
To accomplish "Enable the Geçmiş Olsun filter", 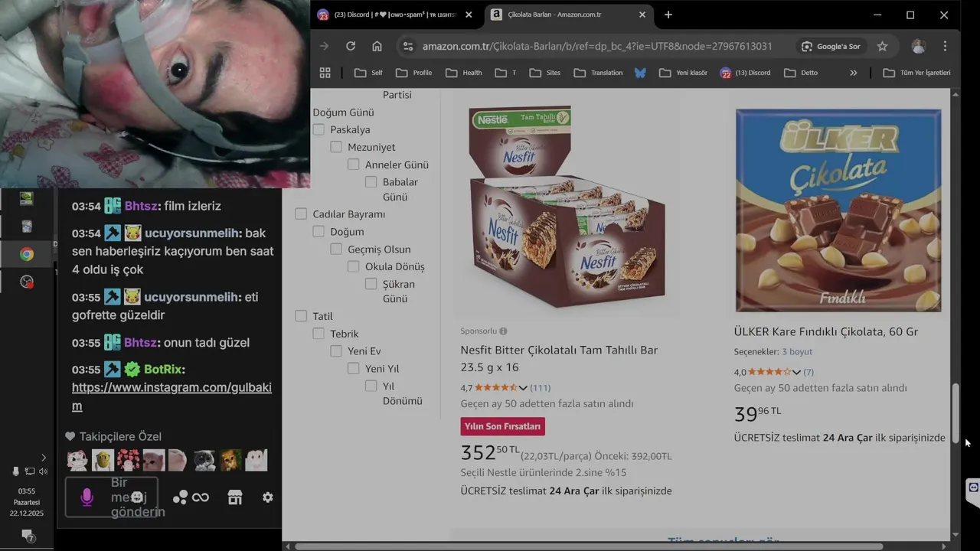I will (336, 249).
